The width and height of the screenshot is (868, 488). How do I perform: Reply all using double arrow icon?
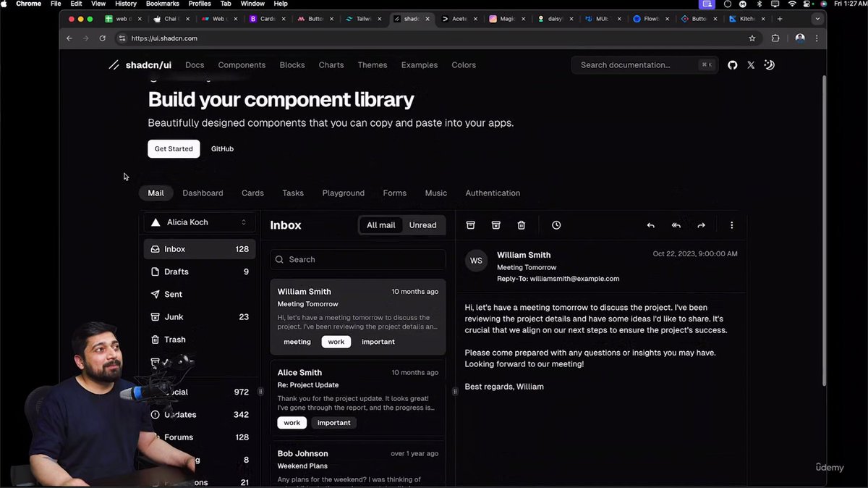coord(676,225)
